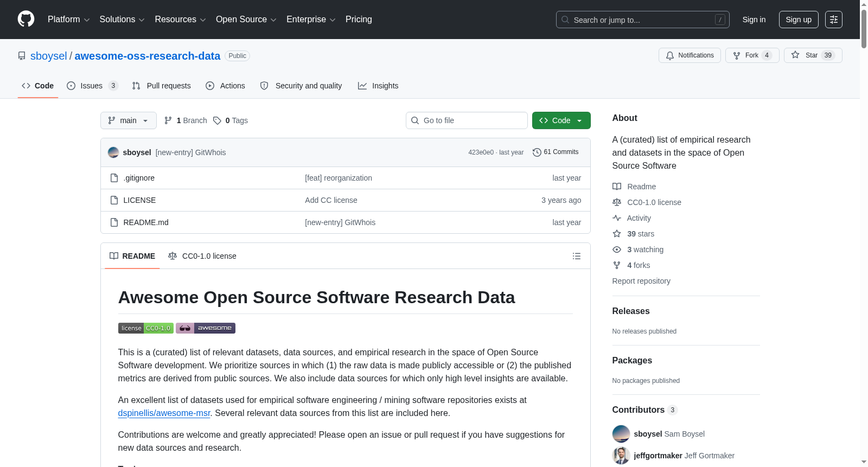Switch to the Insights tab
This screenshot has height=467, width=868.
[x=378, y=86]
